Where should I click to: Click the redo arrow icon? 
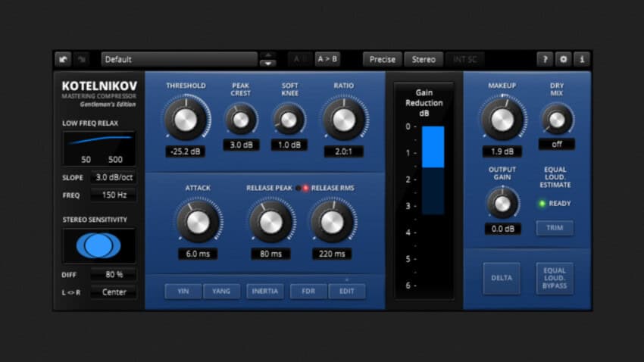coord(82,59)
